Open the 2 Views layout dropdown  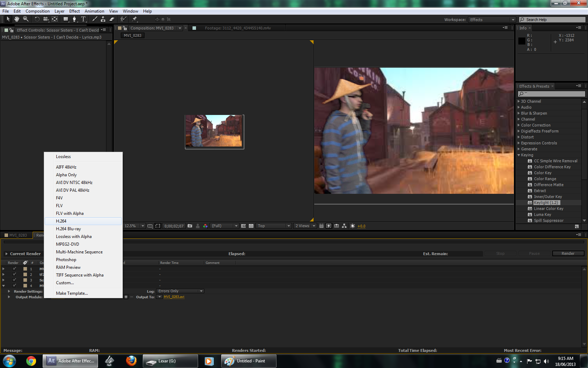pos(305,226)
